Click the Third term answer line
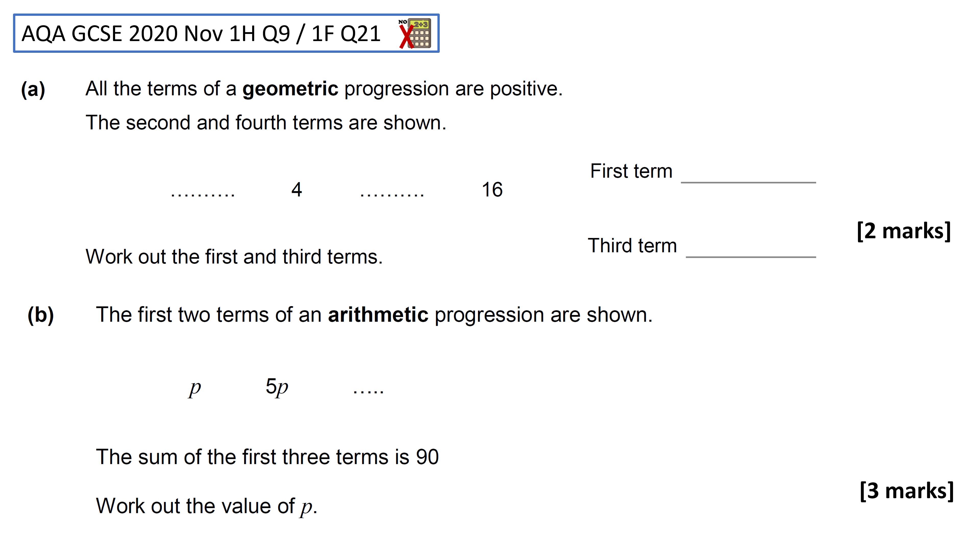 click(x=751, y=257)
